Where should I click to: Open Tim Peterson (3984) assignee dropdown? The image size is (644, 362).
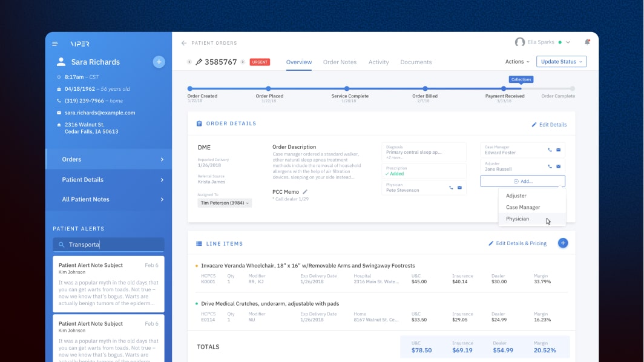[x=225, y=203]
